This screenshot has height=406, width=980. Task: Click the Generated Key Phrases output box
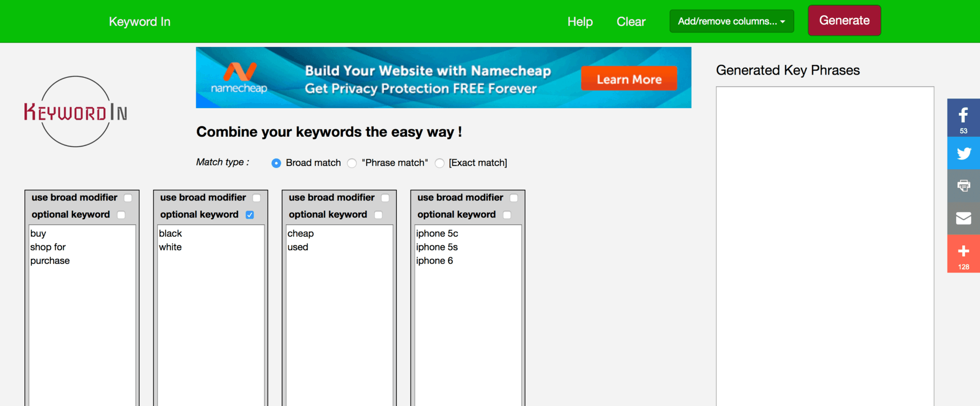pyautogui.click(x=825, y=246)
